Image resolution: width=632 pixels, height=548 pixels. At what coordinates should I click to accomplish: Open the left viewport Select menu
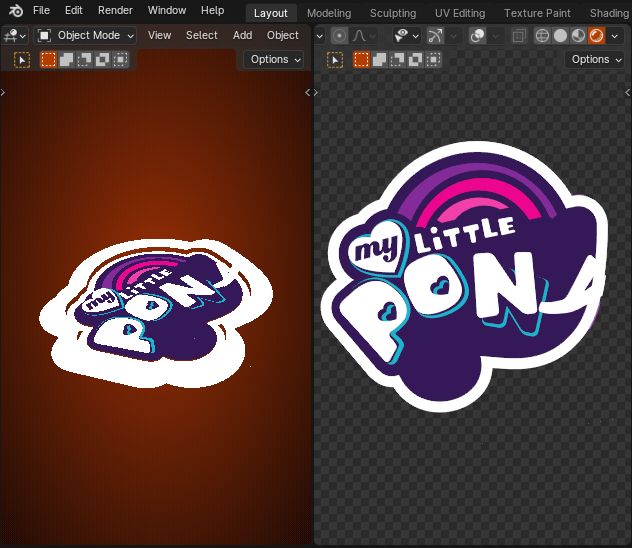(202, 35)
